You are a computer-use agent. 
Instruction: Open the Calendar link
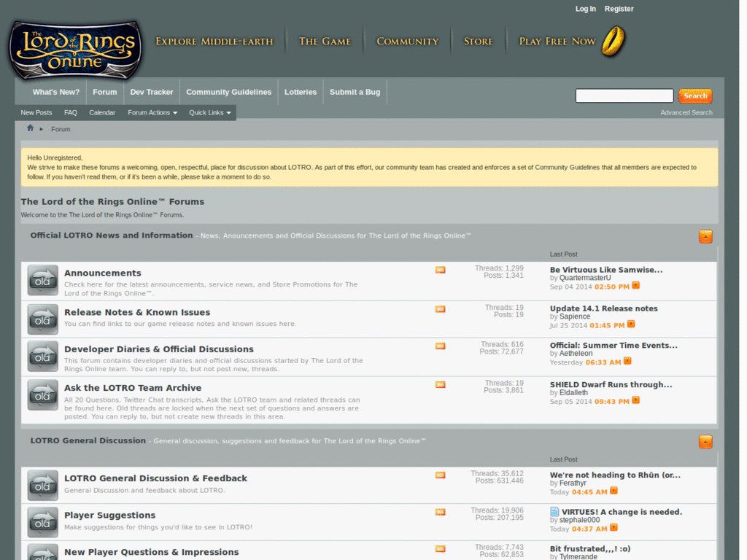(102, 113)
